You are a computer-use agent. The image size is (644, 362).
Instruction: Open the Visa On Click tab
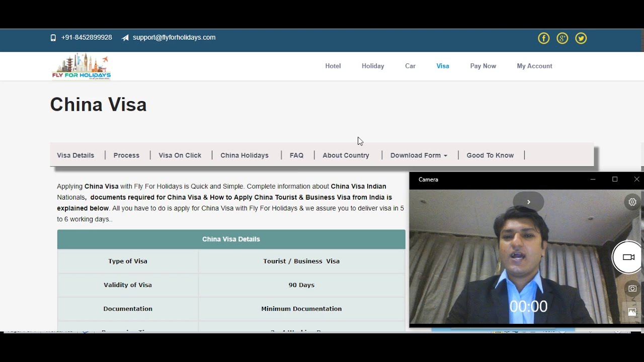tap(180, 155)
